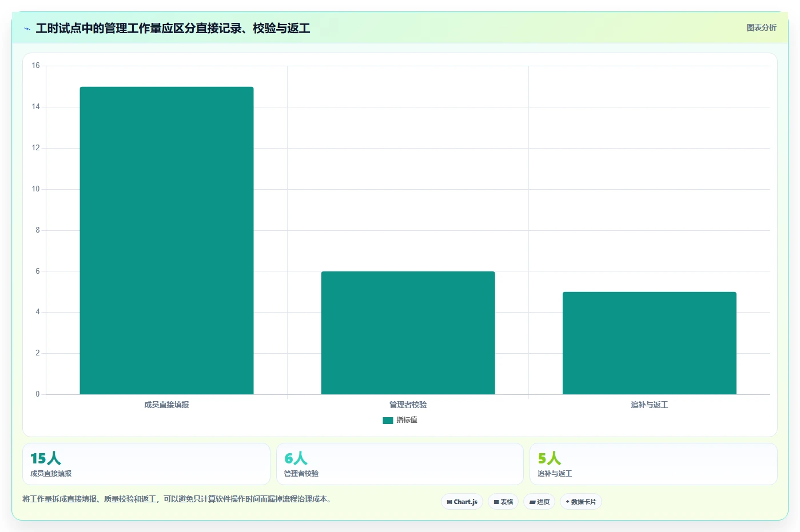Select the 管理者校验 bar in the chart
This screenshot has width=800, height=532.
coord(408,333)
